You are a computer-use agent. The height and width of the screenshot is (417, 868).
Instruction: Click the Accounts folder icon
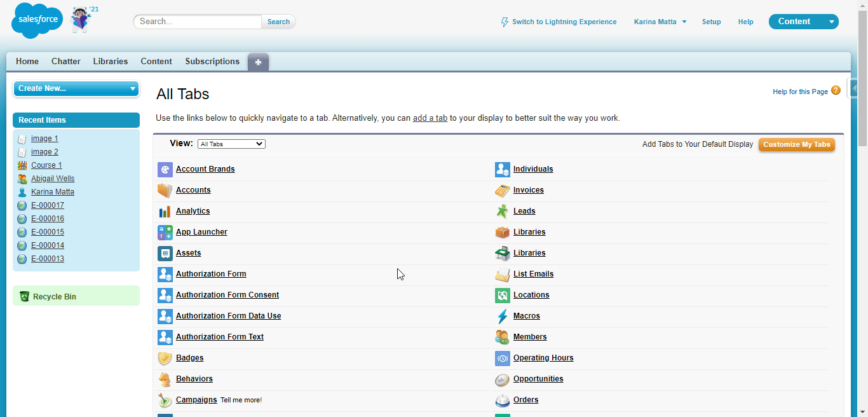(165, 190)
